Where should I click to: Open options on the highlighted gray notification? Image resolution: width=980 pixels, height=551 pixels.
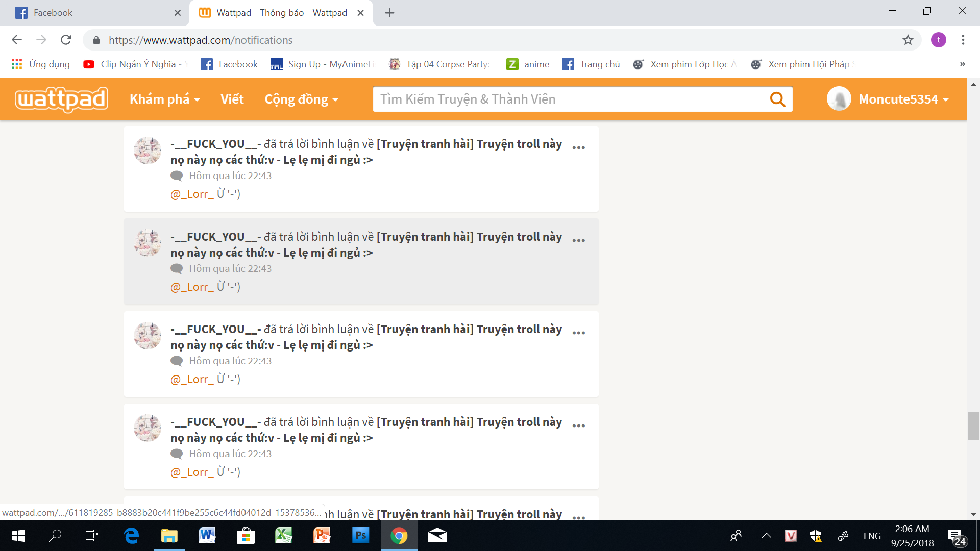[578, 241]
